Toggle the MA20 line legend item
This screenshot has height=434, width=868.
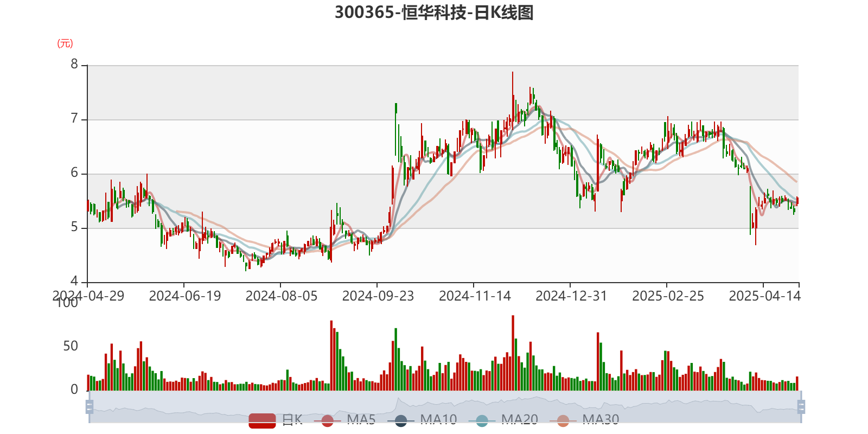point(503,420)
